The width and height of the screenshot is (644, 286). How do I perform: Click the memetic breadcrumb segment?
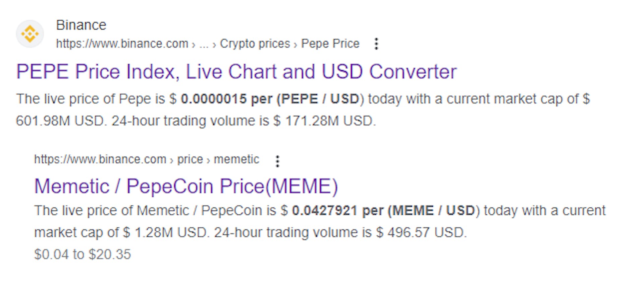point(236,159)
